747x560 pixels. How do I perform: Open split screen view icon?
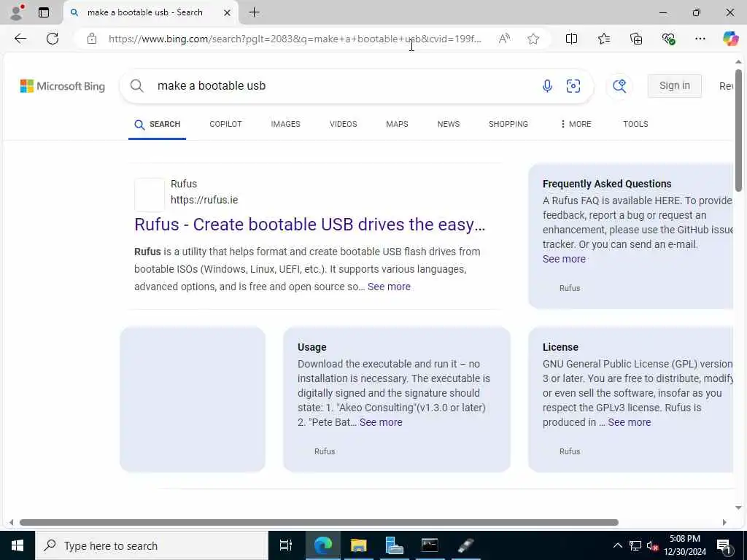(571, 39)
